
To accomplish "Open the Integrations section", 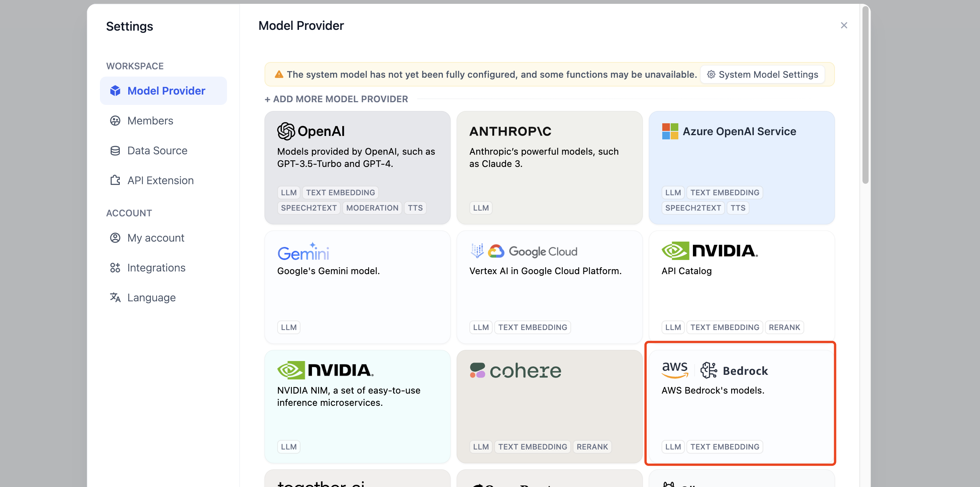I will [x=163, y=268].
